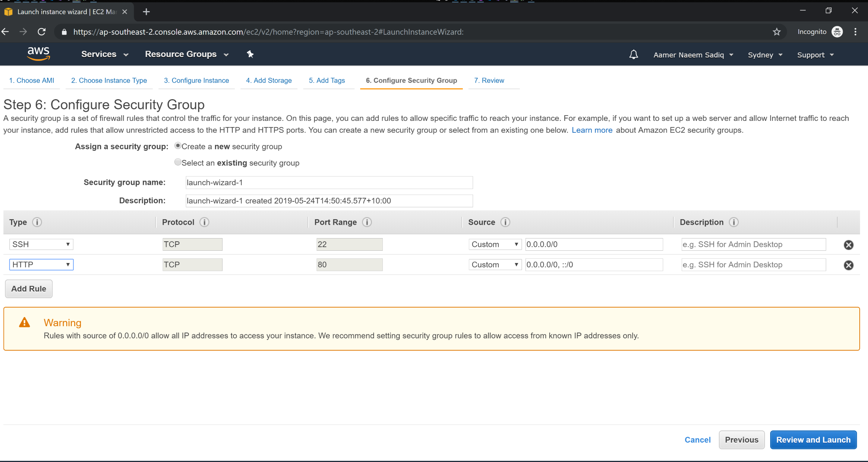The image size is (868, 462).
Task: Go to step 7. Review
Action: [489, 81]
